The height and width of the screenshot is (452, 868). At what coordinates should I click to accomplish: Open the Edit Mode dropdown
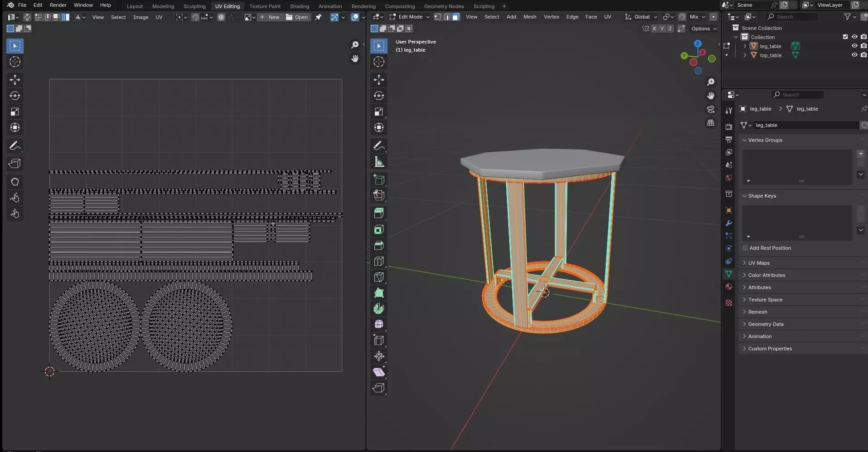pyautogui.click(x=409, y=17)
